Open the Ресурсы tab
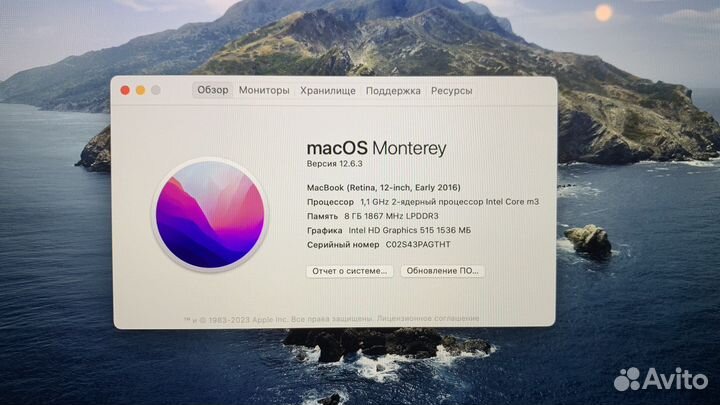Viewport: 720px width, 405px height. [451, 90]
